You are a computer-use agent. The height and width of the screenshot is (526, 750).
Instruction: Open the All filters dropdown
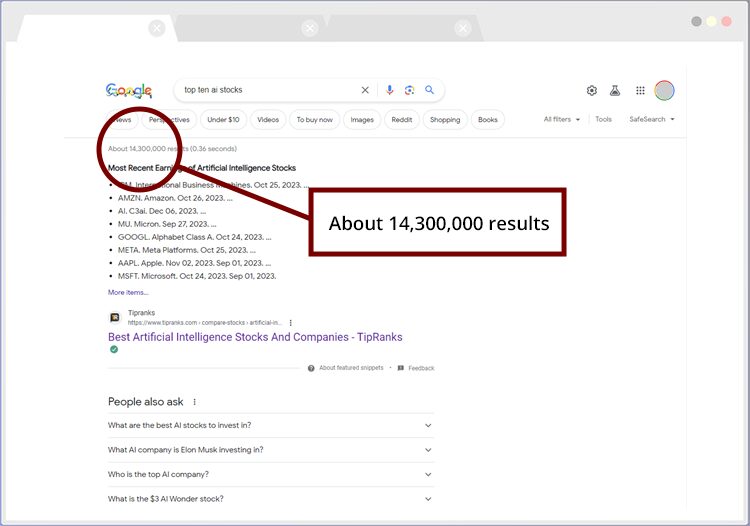click(x=561, y=120)
